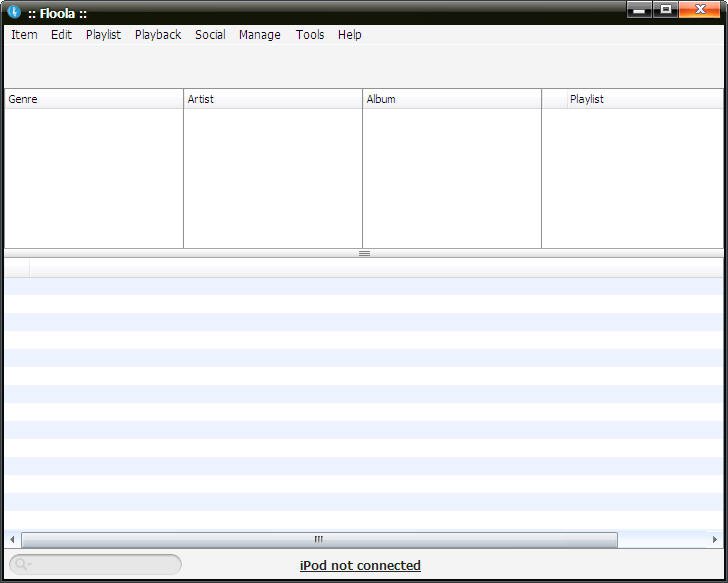Image resolution: width=728 pixels, height=583 pixels.
Task: Click the search magnifier dropdown icon
Action: click(22, 564)
